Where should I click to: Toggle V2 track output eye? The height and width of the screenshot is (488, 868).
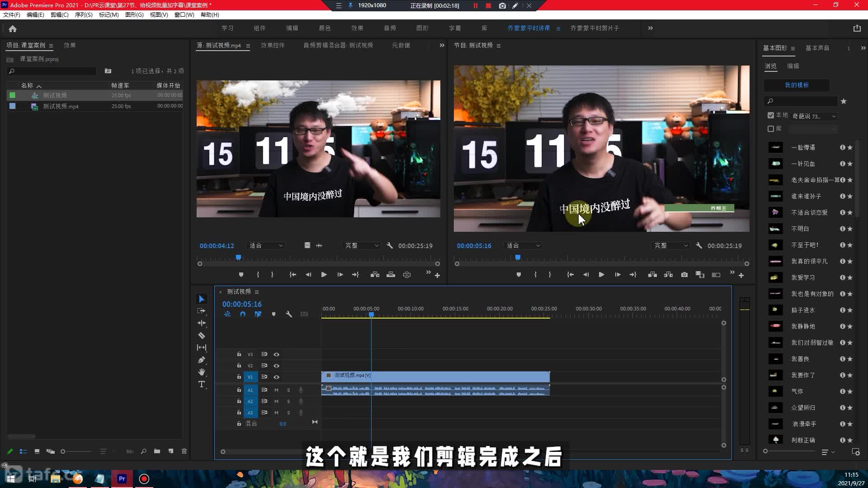pos(276,366)
